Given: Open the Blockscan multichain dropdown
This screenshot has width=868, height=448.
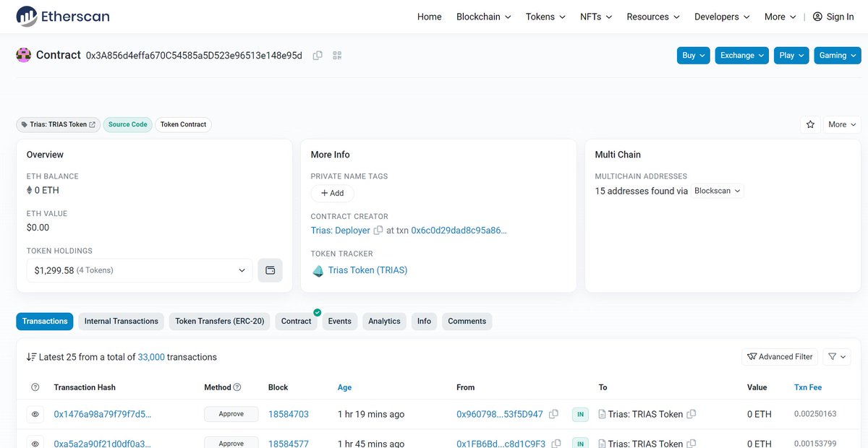Looking at the screenshot, I should tap(718, 191).
